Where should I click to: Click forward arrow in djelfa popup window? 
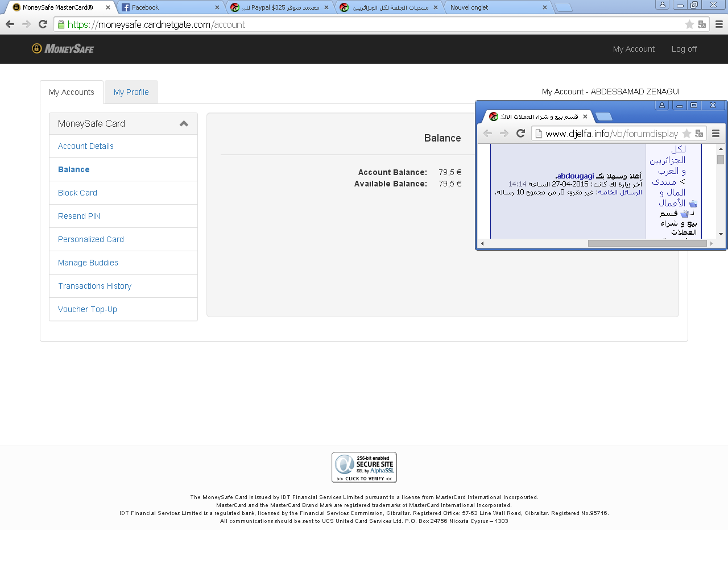pyautogui.click(x=504, y=133)
